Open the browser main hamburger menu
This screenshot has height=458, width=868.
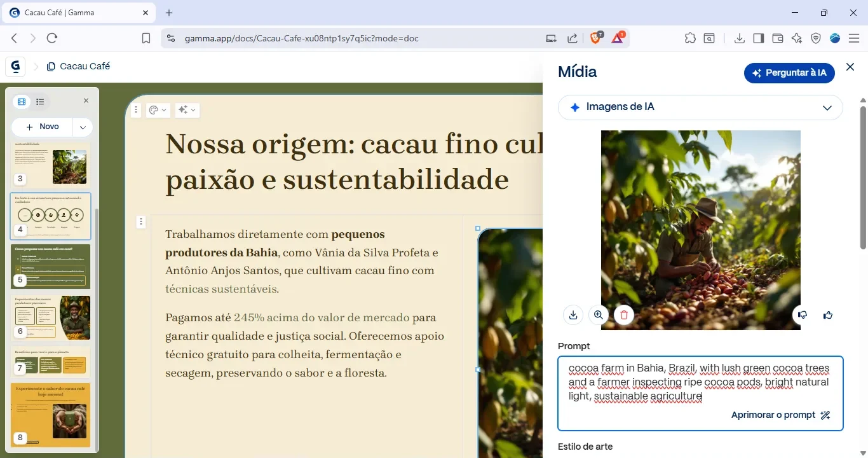tap(854, 38)
